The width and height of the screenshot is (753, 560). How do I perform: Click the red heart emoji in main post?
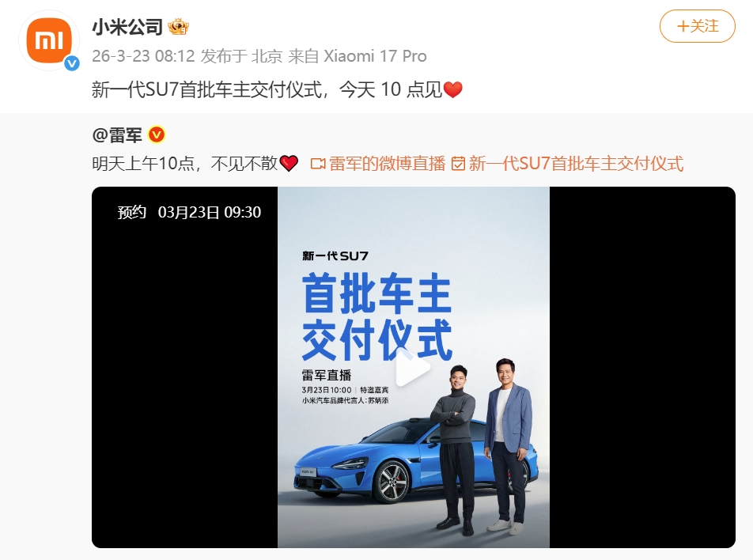(x=452, y=90)
